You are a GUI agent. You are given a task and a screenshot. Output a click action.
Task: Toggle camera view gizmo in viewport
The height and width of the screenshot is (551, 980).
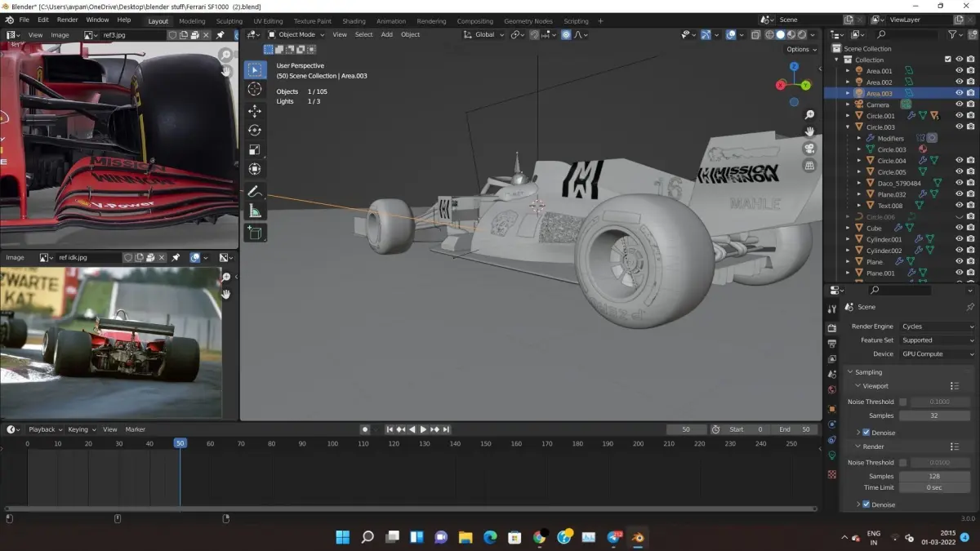[809, 149]
